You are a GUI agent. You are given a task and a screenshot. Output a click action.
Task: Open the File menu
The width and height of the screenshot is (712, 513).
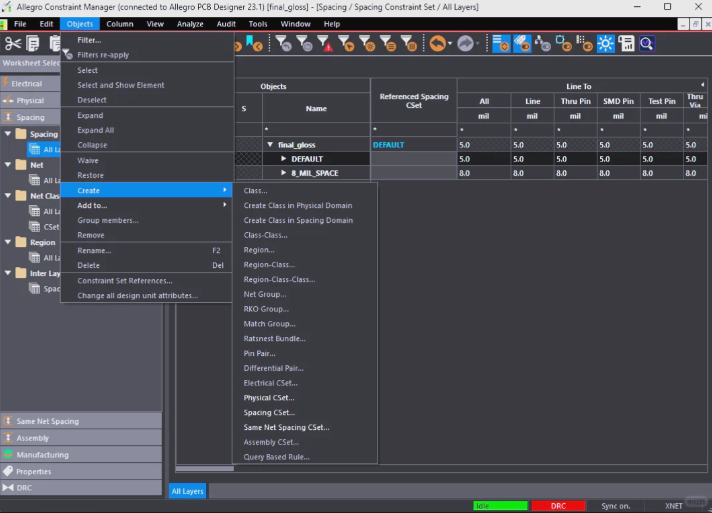coord(20,24)
